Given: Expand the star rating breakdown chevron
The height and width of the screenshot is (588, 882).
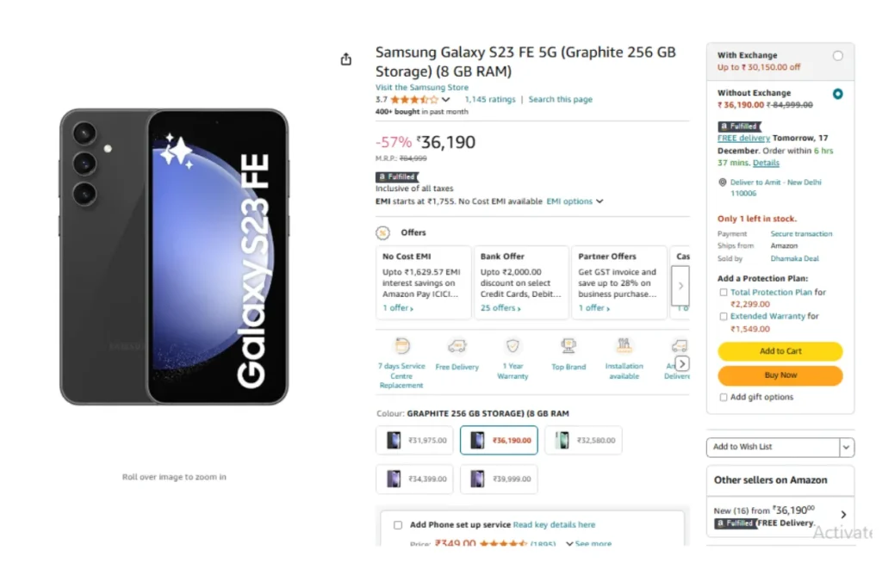Looking at the screenshot, I should pos(446,100).
